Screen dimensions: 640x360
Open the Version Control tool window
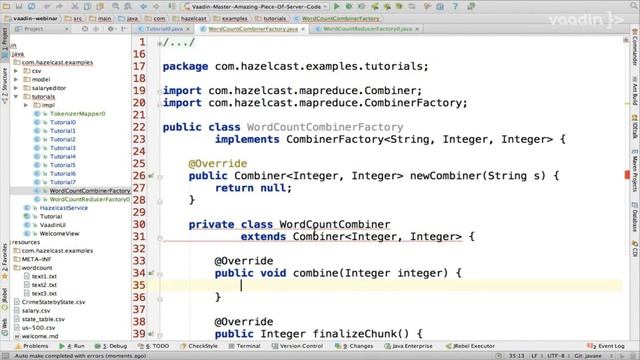coord(298,346)
